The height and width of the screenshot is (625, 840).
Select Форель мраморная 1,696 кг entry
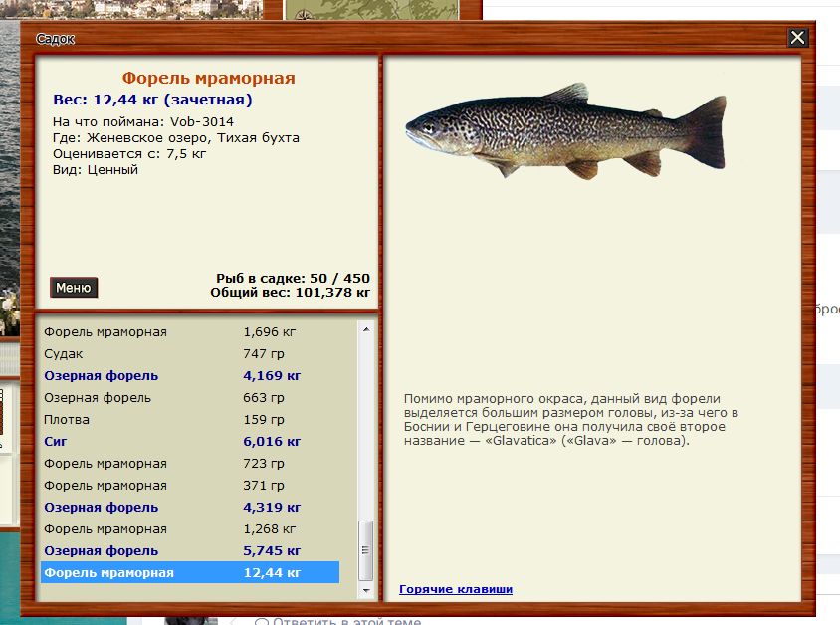[x=189, y=332]
